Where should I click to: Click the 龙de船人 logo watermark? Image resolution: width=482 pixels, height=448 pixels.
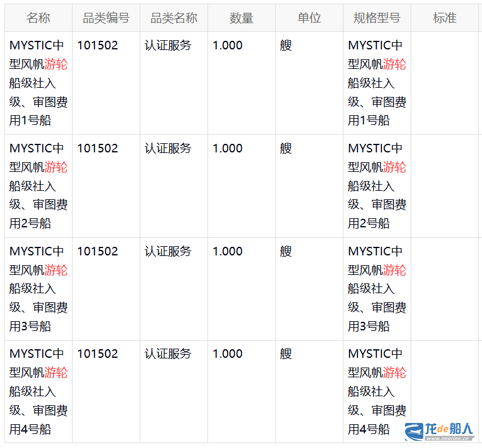point(439,430)
